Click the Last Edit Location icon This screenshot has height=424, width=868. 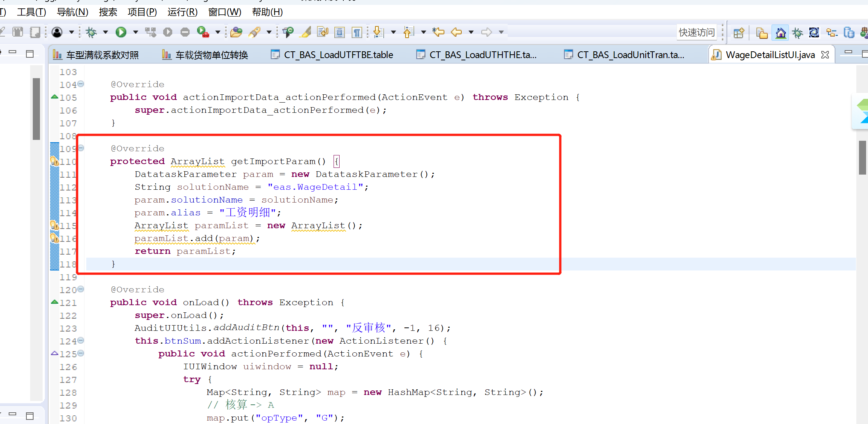[438, 32]
